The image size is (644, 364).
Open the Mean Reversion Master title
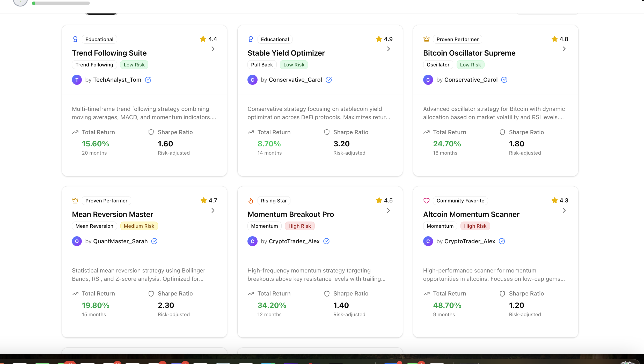[113, 214]
